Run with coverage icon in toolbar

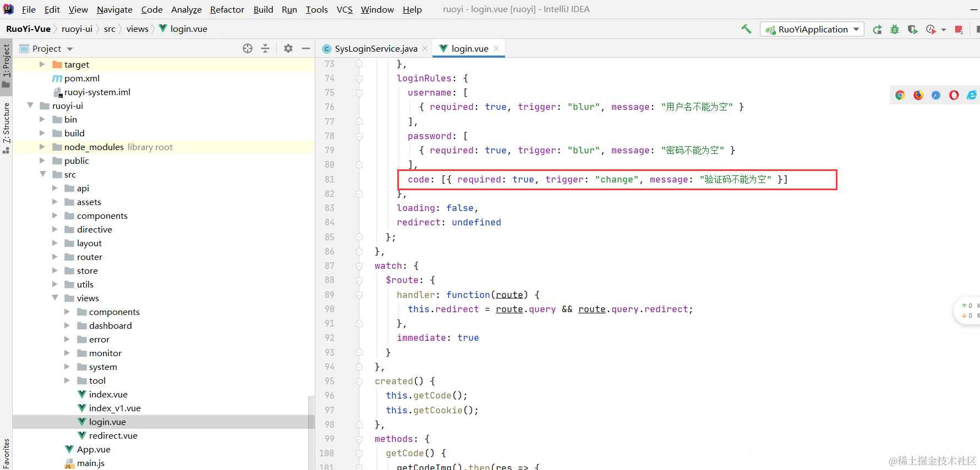pos(913,29)
